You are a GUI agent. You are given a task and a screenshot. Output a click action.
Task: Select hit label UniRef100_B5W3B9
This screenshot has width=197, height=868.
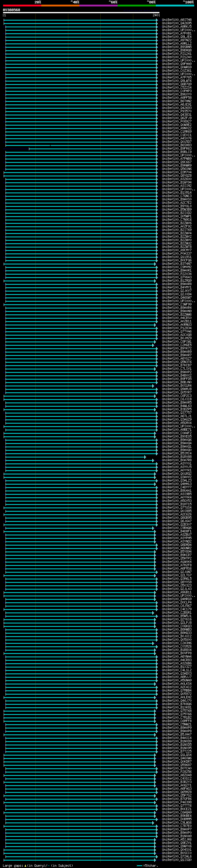click(x=177, y=209)
